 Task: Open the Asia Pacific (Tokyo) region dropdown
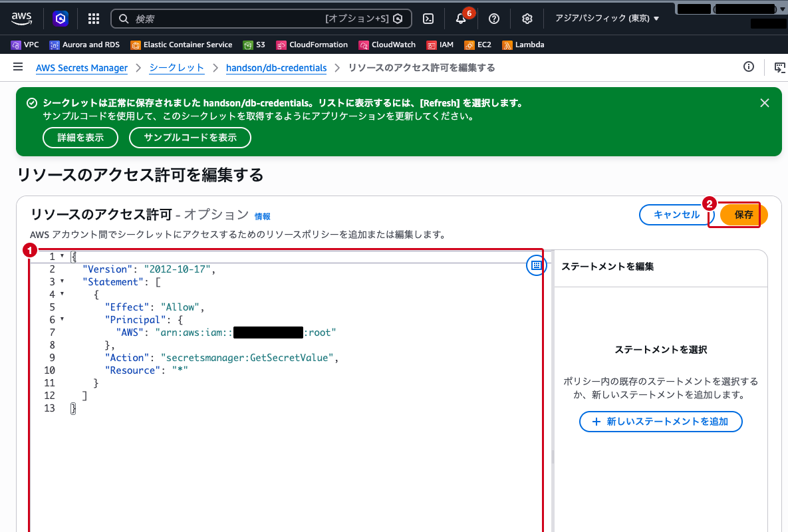[x=606, y=19]
